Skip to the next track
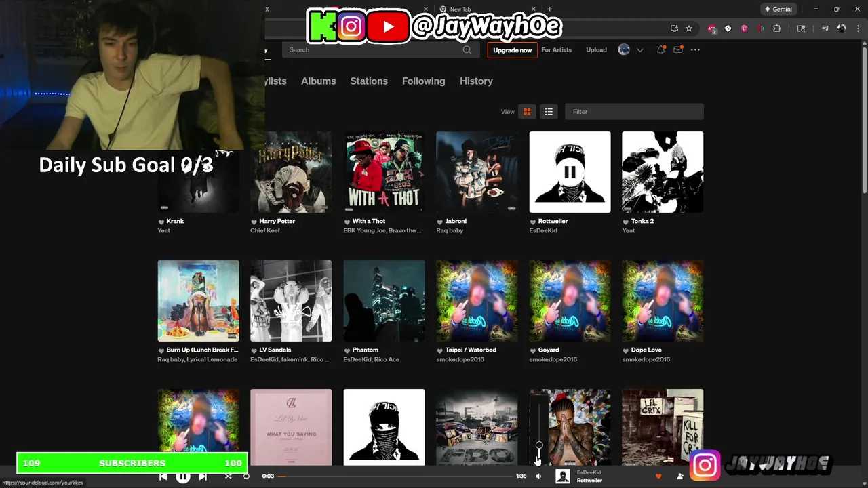This screenshot has width=868, height=488. pos(203,476)
